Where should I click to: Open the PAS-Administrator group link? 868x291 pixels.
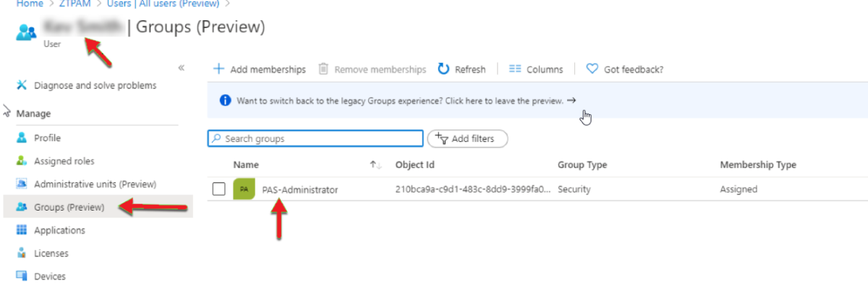pos(299,190)
